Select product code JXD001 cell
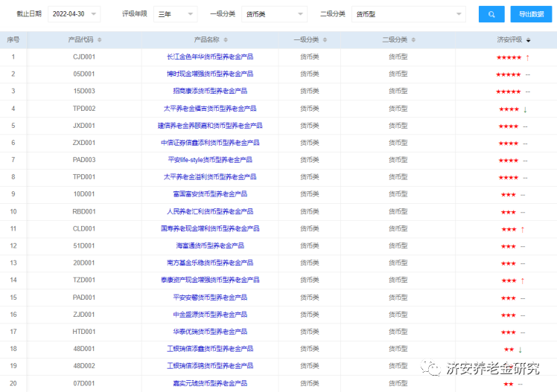Viewport: 557px width, 392px height. tap(84, 126)
